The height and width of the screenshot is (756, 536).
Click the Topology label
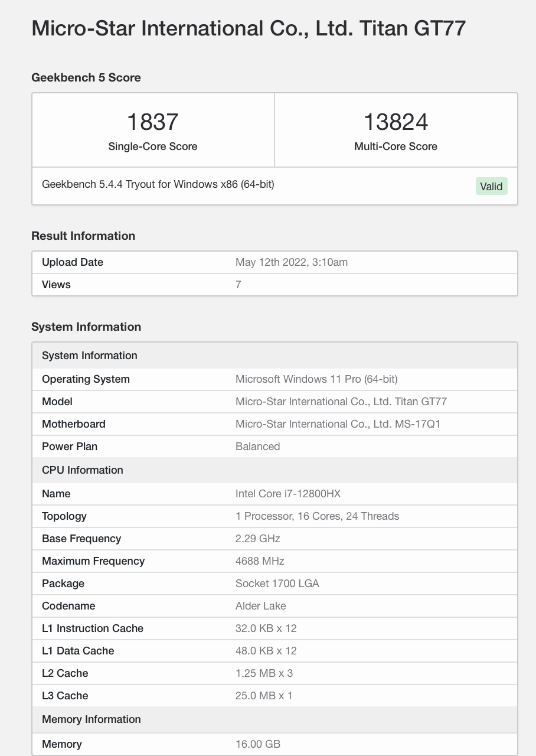coord(64,516)
